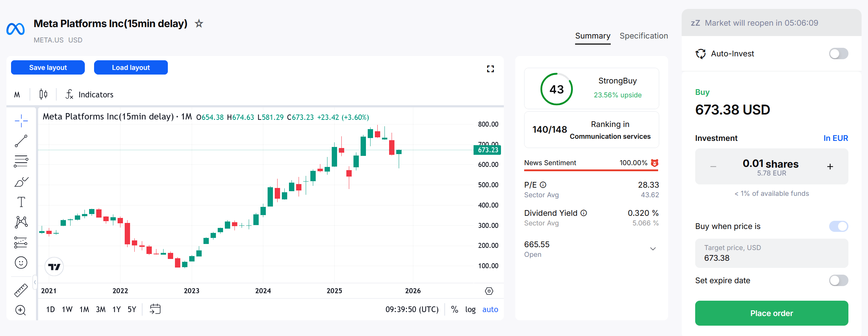Increase shares with plus button
The height and width of the screenshot is (336, 868).
(830, 167)
